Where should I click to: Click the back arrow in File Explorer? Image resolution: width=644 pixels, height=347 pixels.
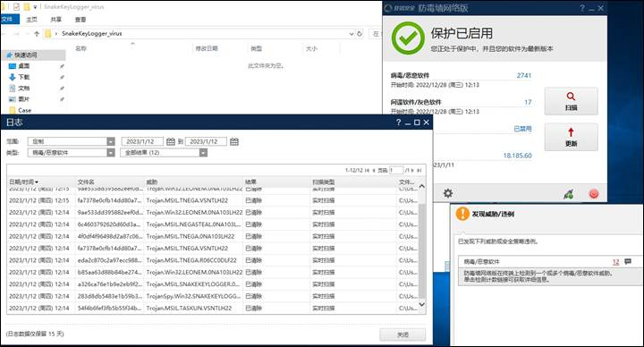pos(4,34)
